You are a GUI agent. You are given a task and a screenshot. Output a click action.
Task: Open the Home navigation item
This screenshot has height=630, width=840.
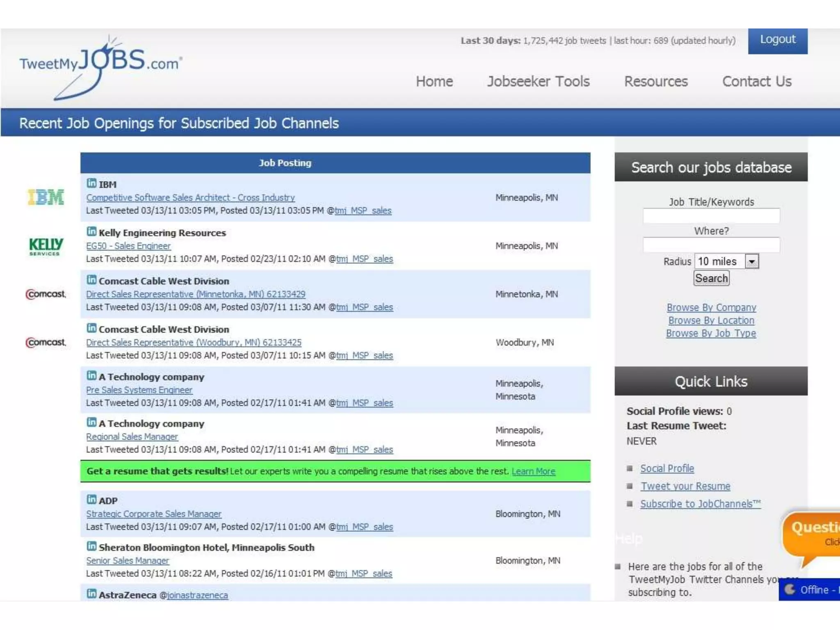click(434, 81)
